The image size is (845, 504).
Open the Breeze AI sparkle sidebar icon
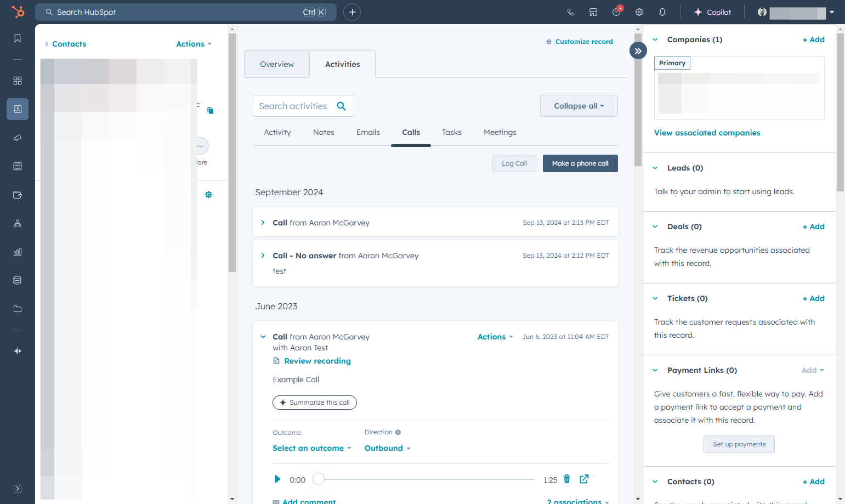(18, 351)
